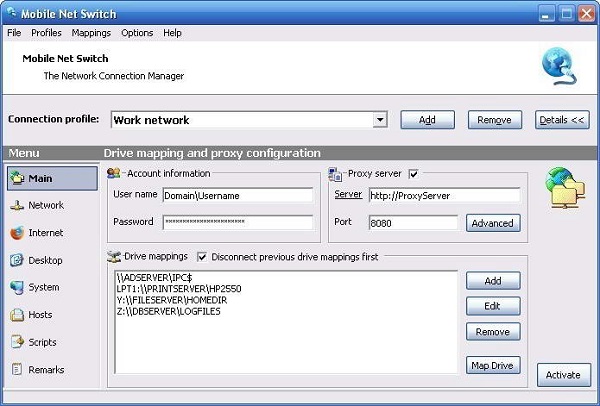
Task: Click the globe logo in header
Action: [x=557, y=66]
